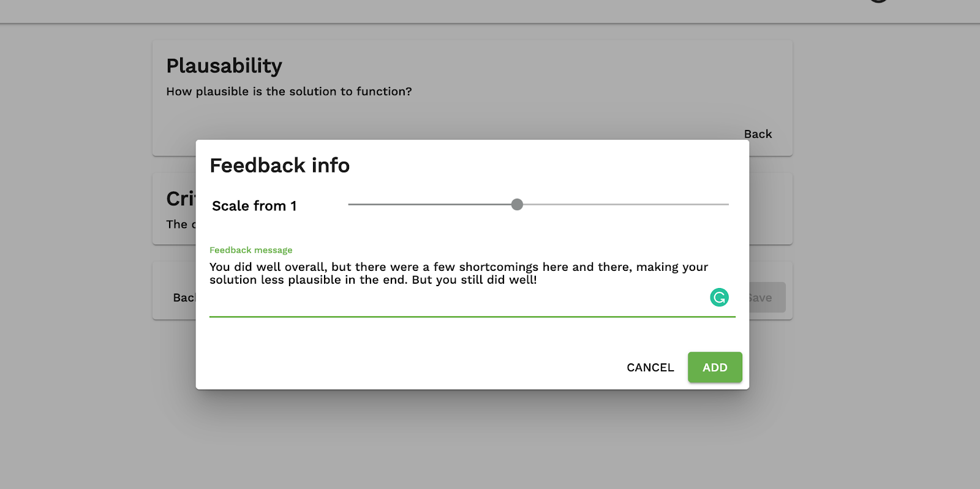Image resolution: width=980 pixels, height=489 pixels.
Task: Click the partially hidden "The c" card text
Action: coord(180,224)
